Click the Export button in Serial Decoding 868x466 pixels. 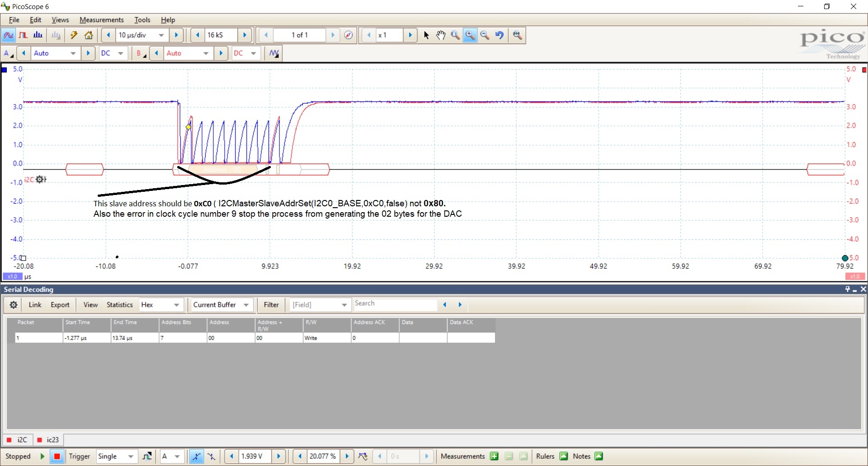tap(60, 305)
